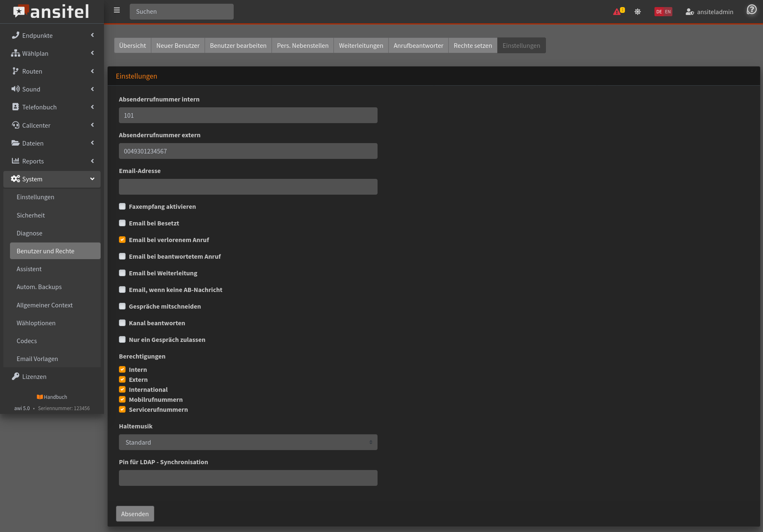Open the Handbuch book icon

[x=40, y=397]
